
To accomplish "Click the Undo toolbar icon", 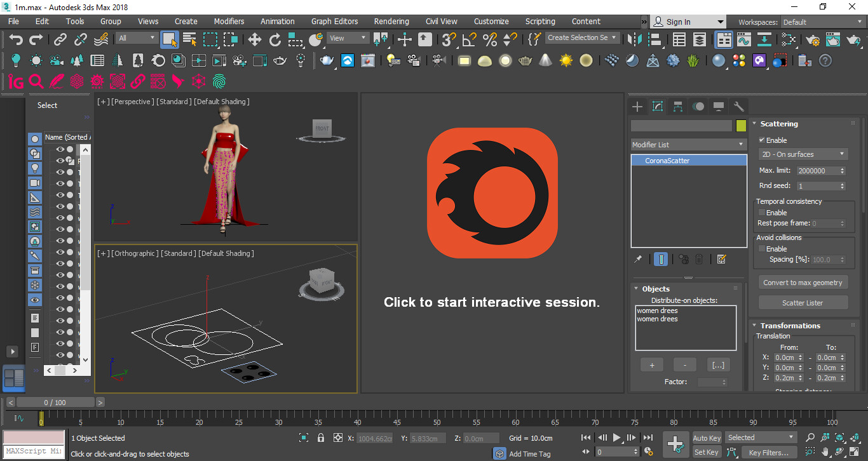I will pyautogui.click(x=15, y=39).
